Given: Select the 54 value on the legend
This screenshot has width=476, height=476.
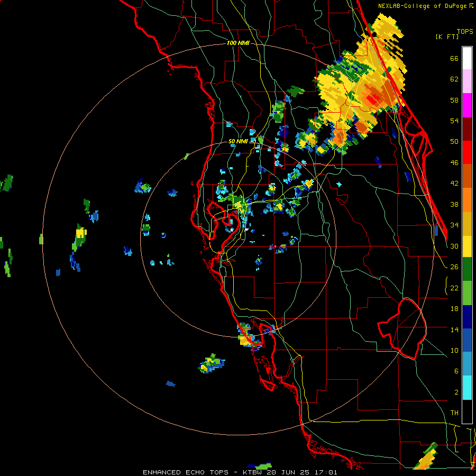Looking at the screenshot, I should [454, 121].
